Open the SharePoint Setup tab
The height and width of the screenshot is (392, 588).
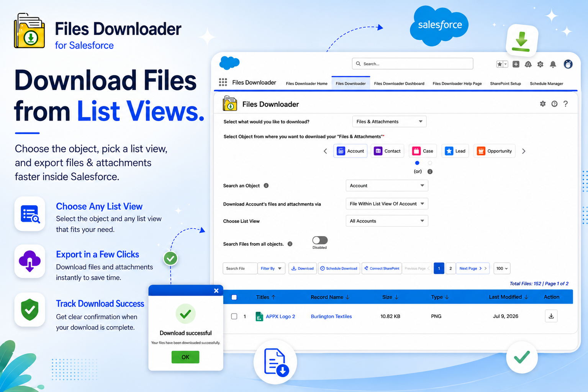(x=505, y=83)
